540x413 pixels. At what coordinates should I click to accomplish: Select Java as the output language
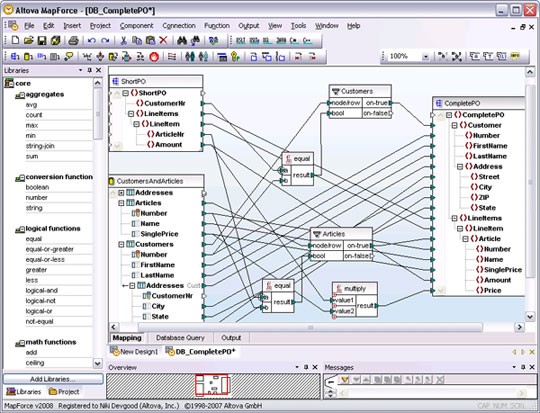281,41
